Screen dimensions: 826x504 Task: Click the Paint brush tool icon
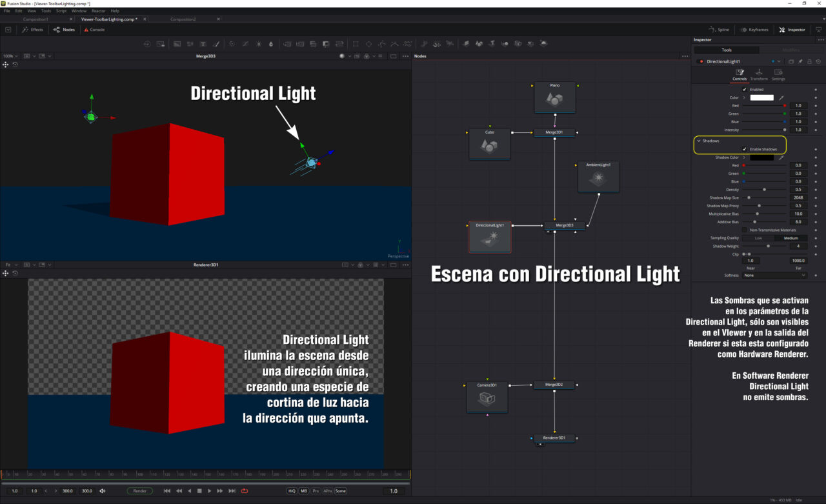(216, 45)
